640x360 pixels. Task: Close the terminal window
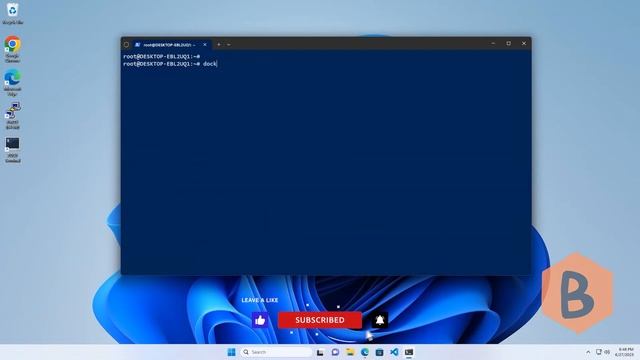524,43
